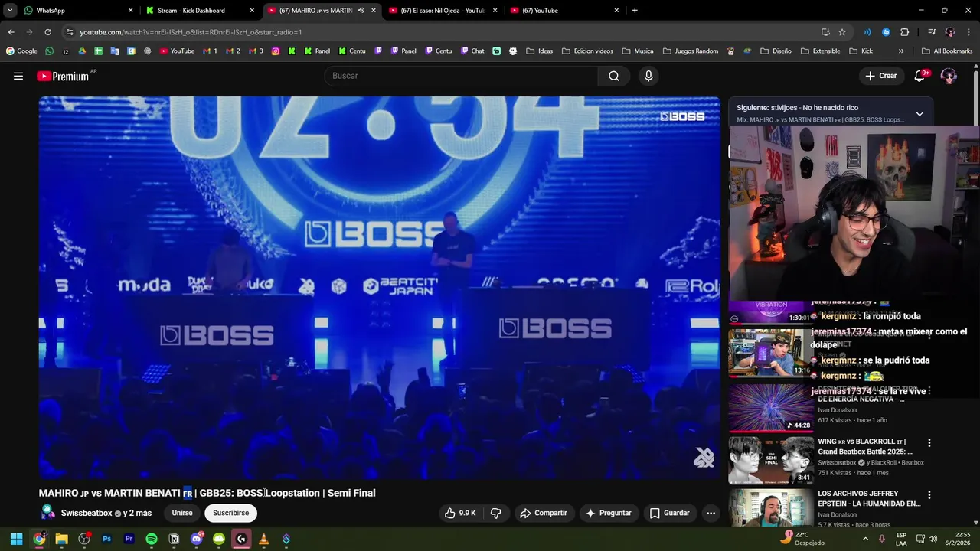Share the video via Compartir

coord(544,513)
